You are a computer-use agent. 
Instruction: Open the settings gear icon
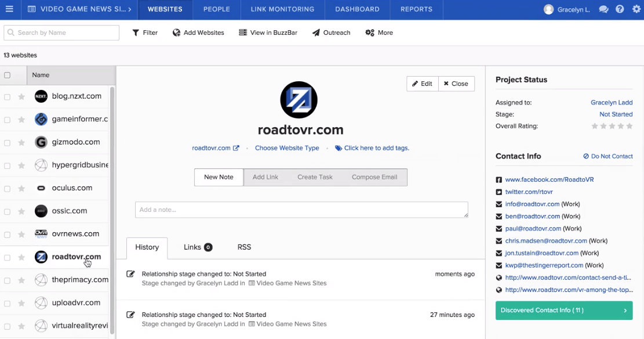(635, 9)
